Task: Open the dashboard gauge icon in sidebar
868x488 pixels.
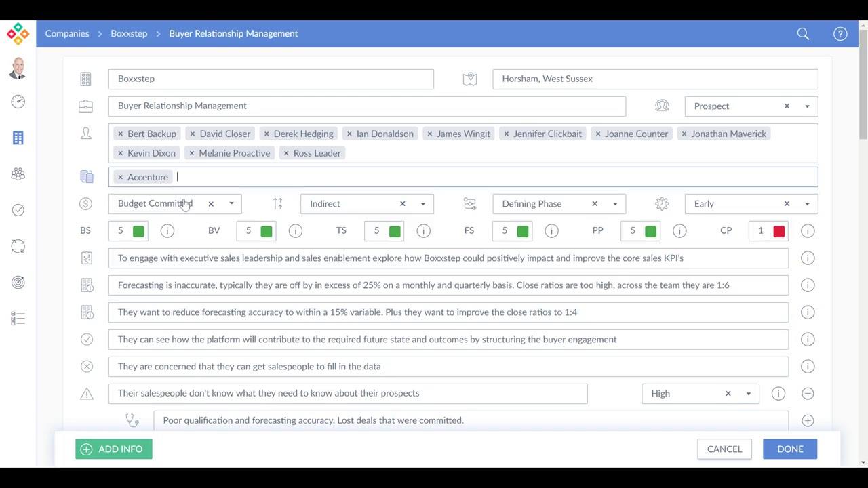Action: tap(18, 102)
